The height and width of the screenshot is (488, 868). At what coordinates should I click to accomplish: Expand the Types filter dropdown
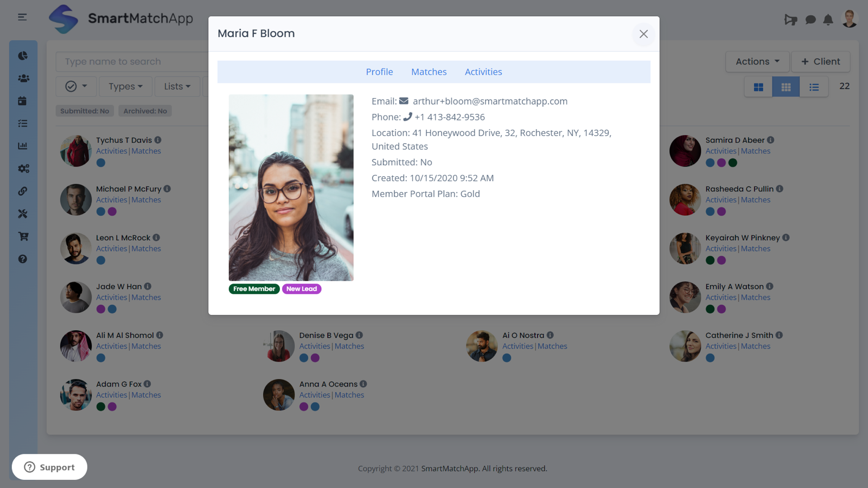tap(125, 86)
